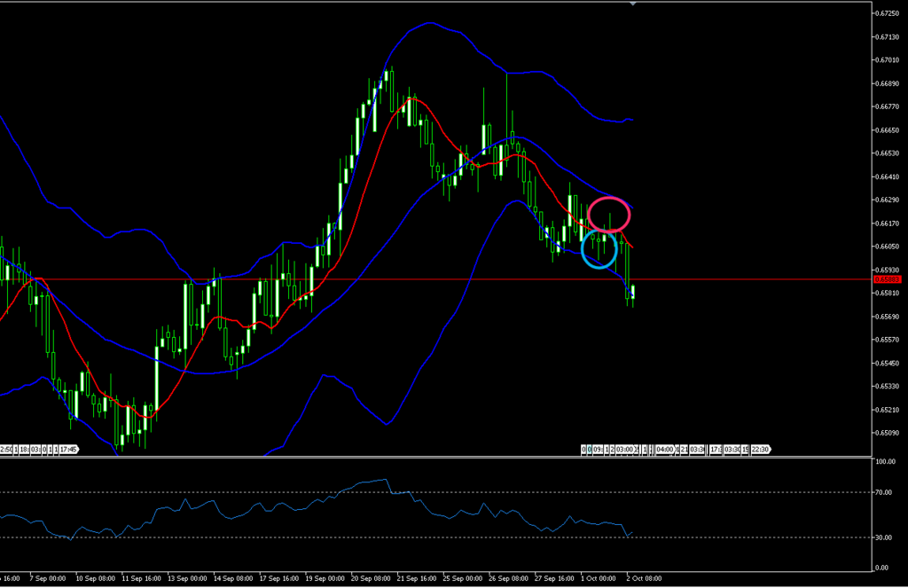Click the 30.00 RSI level label

(884, 537)
